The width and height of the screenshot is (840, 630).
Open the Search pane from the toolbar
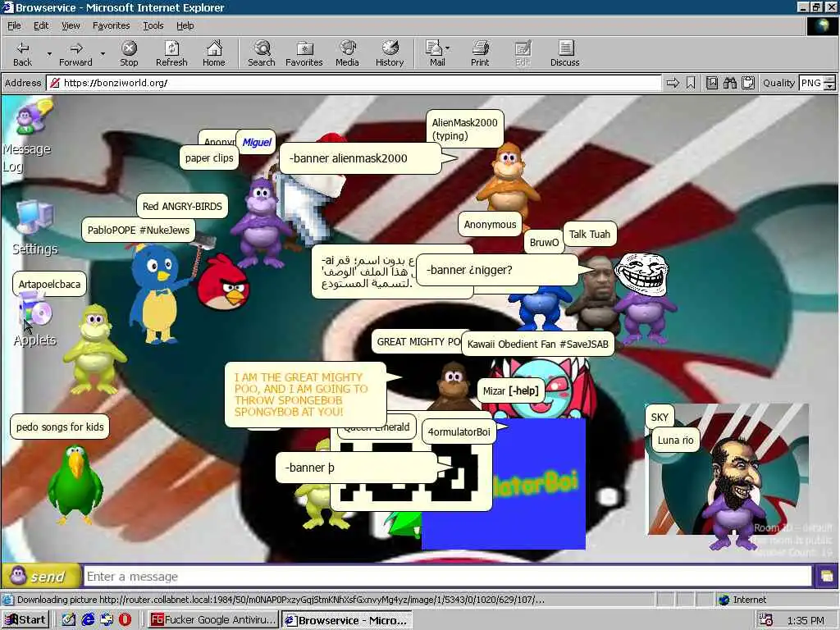click(x=262, y=53)
